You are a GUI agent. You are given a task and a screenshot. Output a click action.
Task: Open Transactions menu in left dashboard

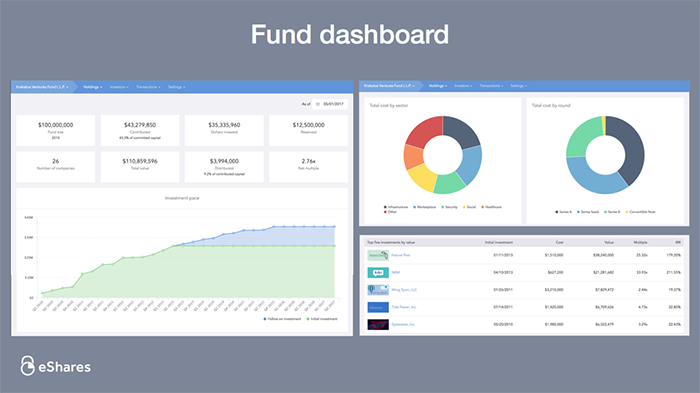coord(148,87)
